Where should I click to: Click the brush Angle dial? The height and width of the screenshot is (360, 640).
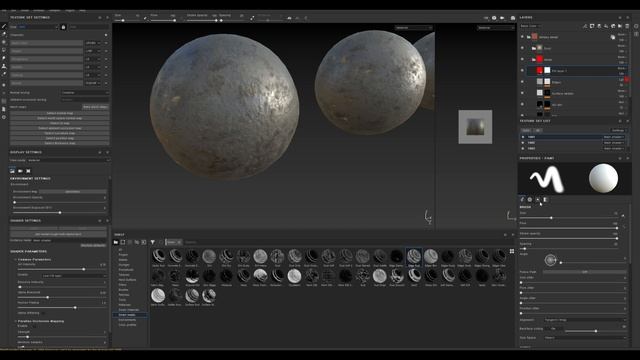click(550, 260)
